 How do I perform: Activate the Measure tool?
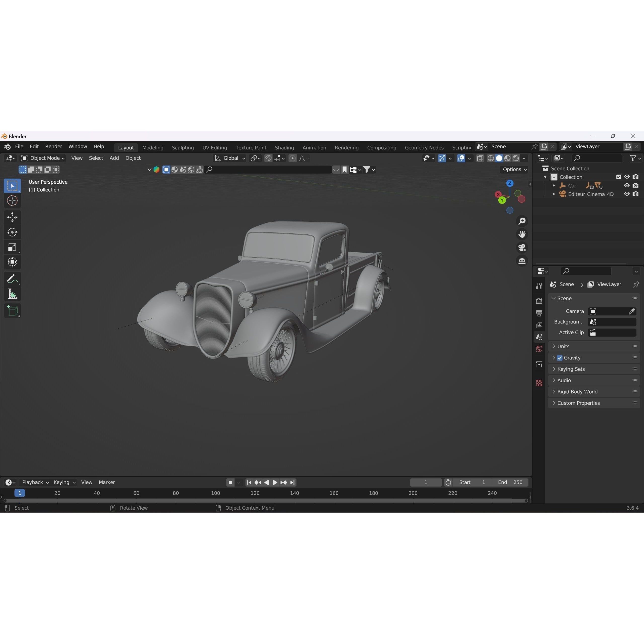point(12,294)
